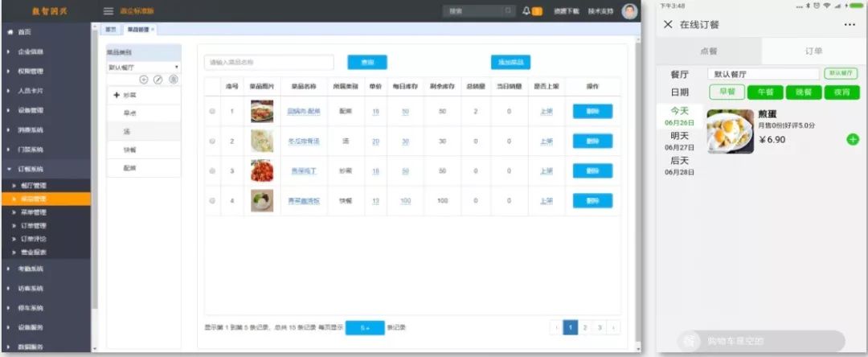The width and height of the screenshot is (868, 357).
Task: Click the edit-category pencil circle icon
Action: click(x=158, y=80)
